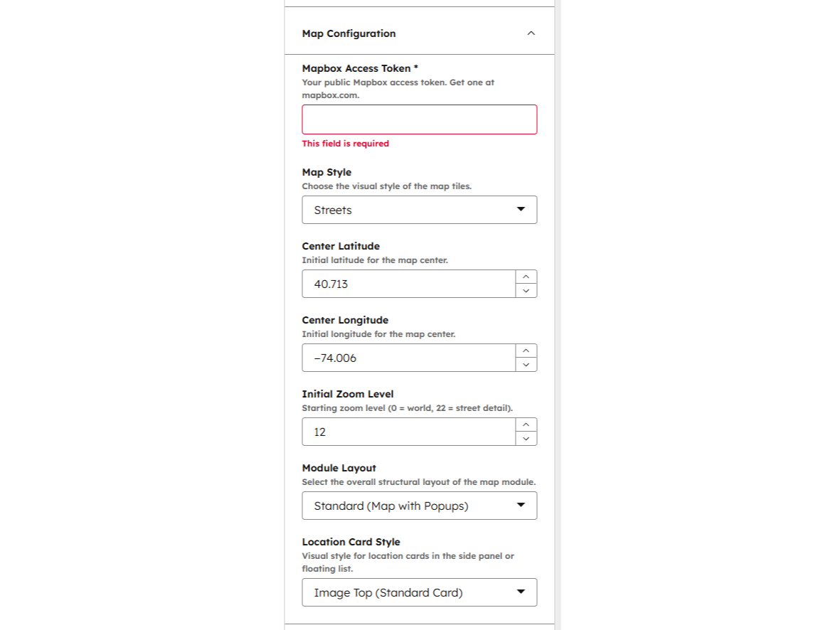Click the Module Layout field label
Viewport: 840px width, 630px height.
(x=339, y=468)
